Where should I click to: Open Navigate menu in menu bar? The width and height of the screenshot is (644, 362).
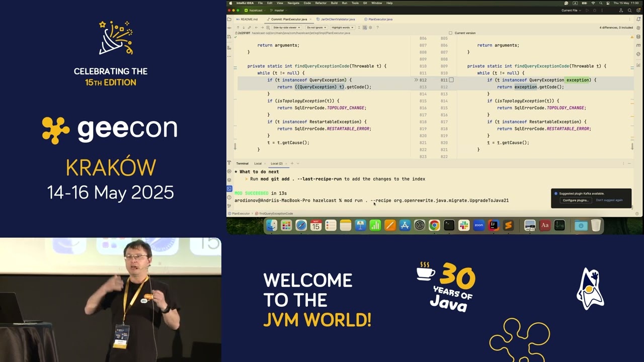click(x=293, y=3)
